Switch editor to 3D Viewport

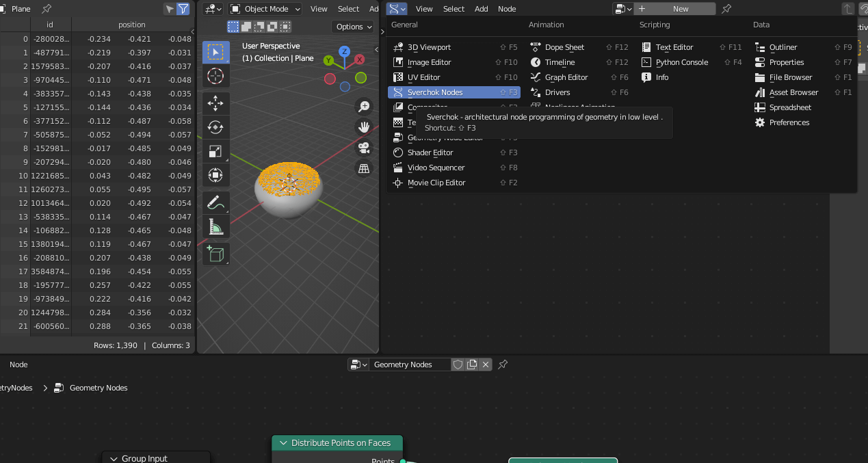coord(454,47)
